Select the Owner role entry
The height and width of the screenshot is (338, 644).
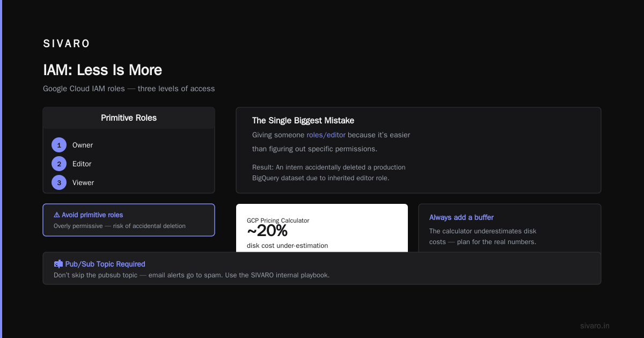tap(83, 145)
